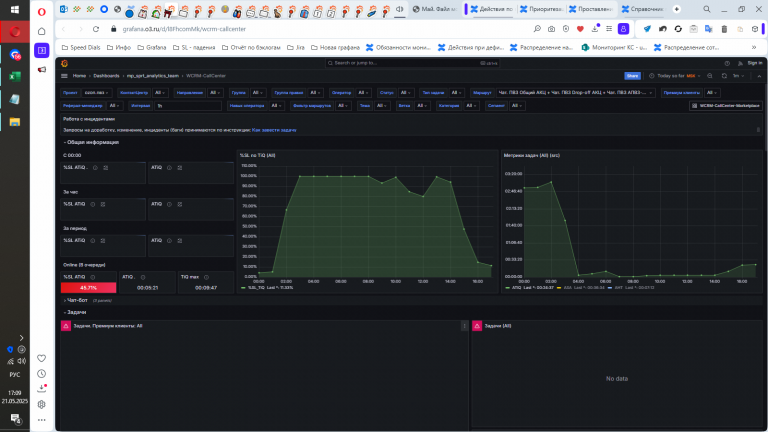Refresh the dashboard with the refresh icon

(724, 76)
